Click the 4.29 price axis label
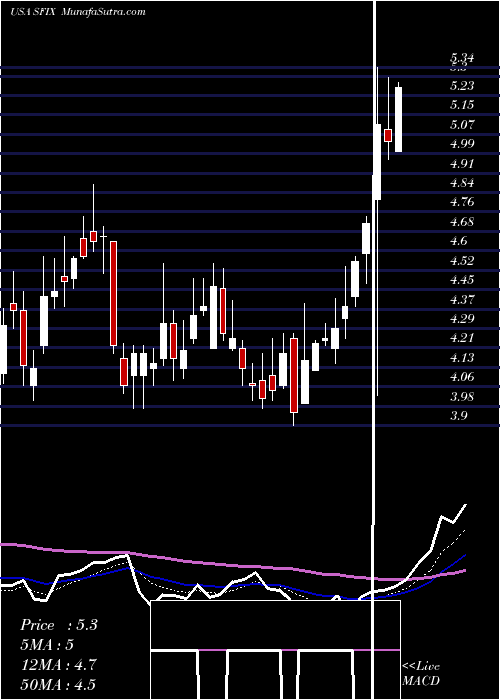 pos(462,319)
